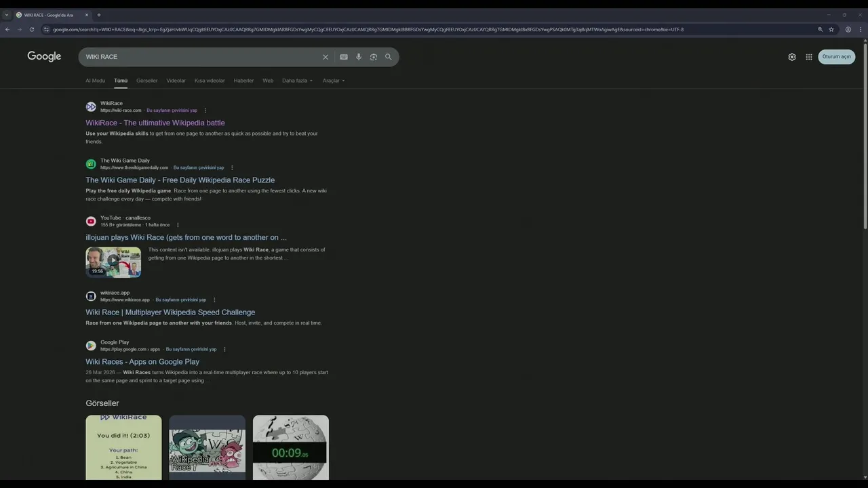Reload the current page
The width and height of the screenshot is (868, 488).
pyautogui.click(x=32, y=29)
